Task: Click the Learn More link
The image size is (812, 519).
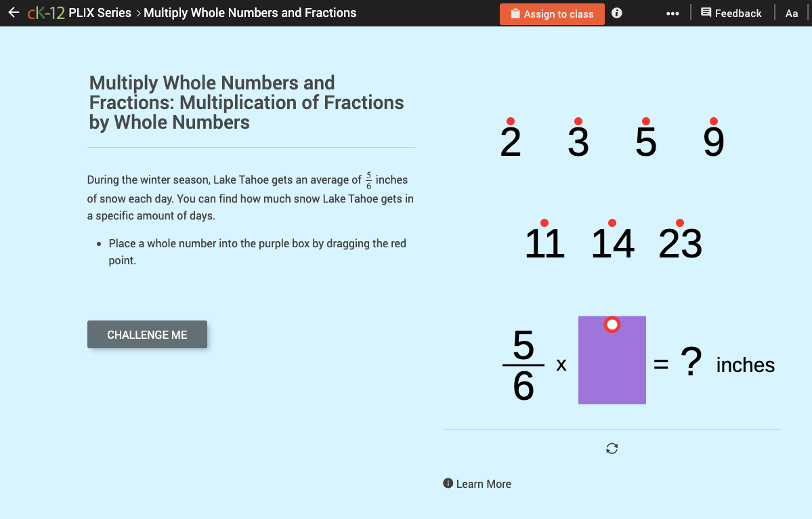Action: [x=483, y=483]
